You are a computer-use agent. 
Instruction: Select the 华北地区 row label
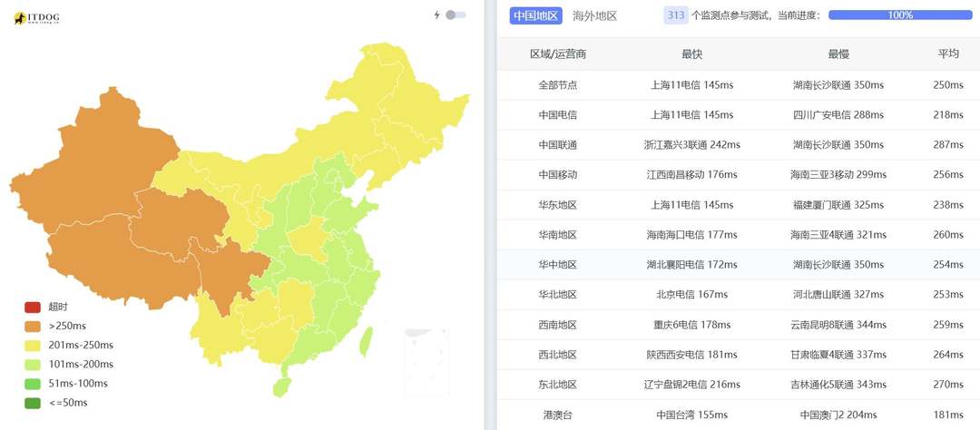point(558,294)
